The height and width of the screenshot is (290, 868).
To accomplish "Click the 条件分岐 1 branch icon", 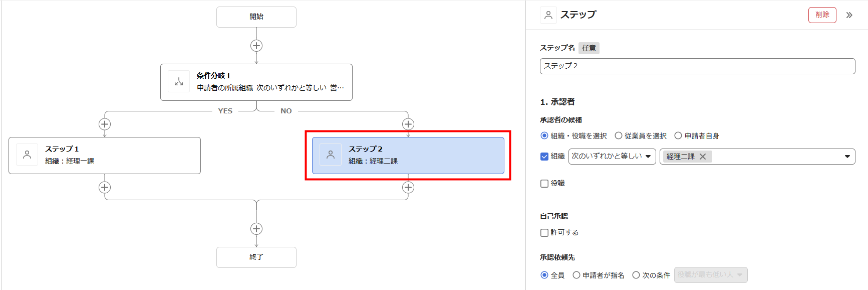I will click(x=179, y=82).
